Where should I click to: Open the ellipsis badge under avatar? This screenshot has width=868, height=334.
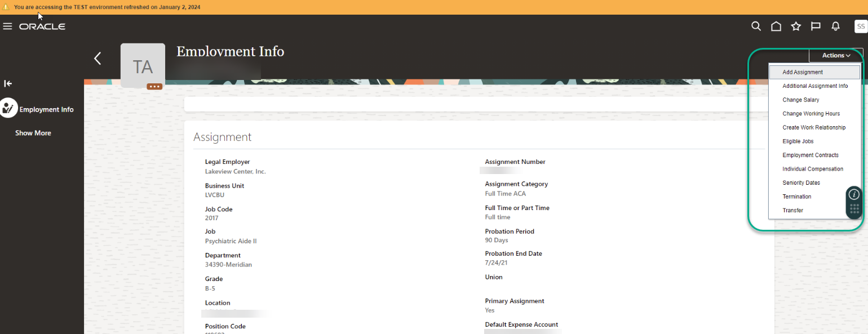pyautogui.click(x=154, y=87)
